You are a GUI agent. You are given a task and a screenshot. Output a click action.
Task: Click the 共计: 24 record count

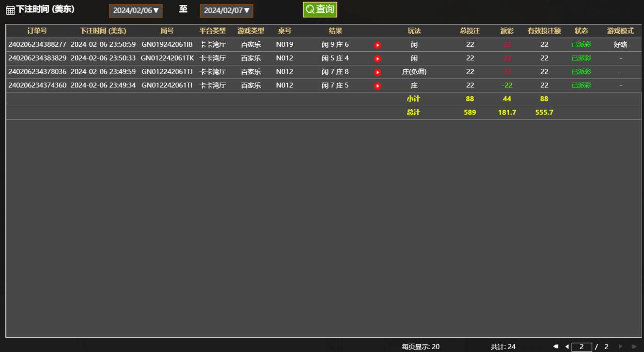[503, 347]
